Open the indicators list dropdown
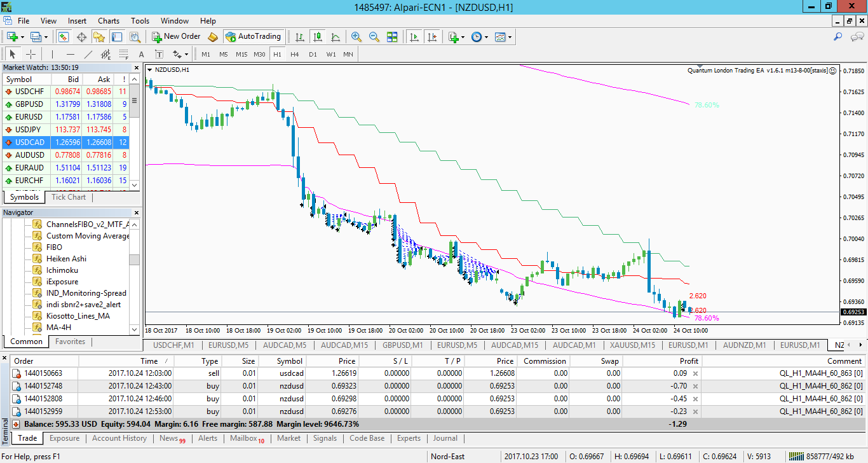The image size is (868, 463). (464, 37)
